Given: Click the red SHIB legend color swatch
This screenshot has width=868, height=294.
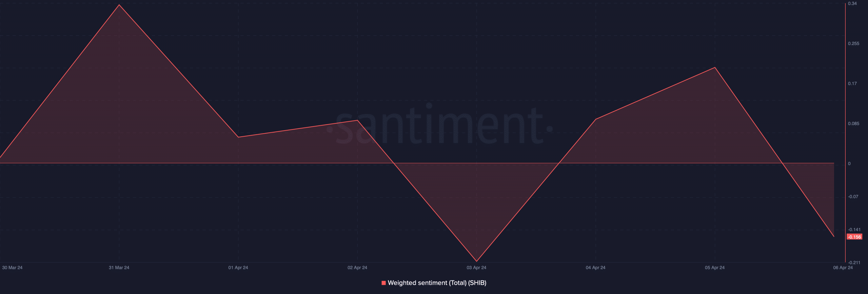Looking at the screenshot, I should 383,283.
